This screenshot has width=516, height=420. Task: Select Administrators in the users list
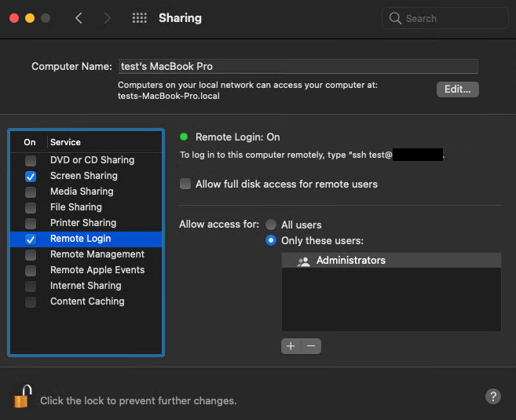tap(391, 260)
